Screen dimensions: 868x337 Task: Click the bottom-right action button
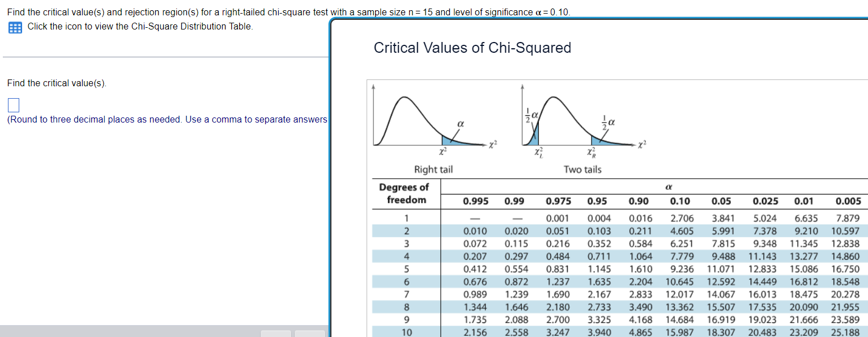pyautogui.click(x=309, y=335)
